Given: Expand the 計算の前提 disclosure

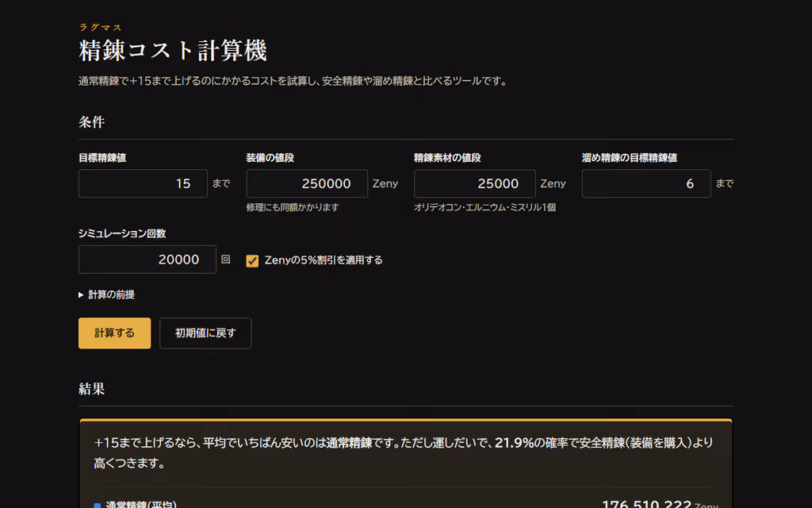Looking at the screenshot, I should tap(107, 295).
